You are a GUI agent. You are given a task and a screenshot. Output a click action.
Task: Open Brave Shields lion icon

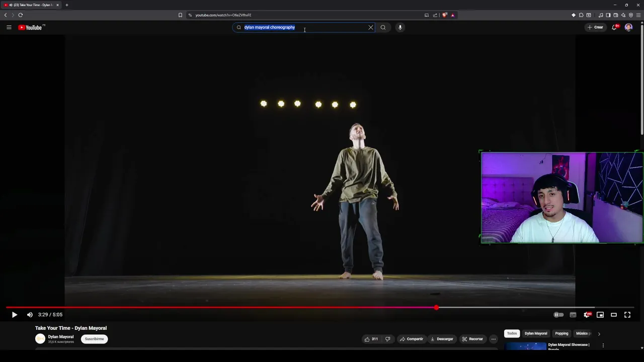tap(444, 15)
